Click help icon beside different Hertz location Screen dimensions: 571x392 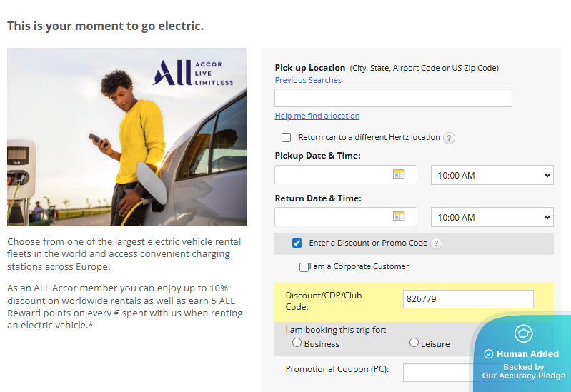click(449, 138)
